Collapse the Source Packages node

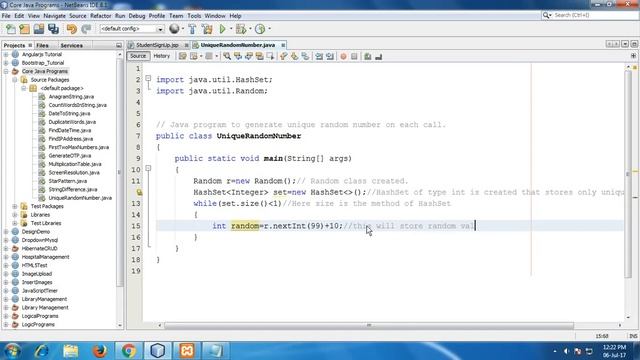pos(15,80)
